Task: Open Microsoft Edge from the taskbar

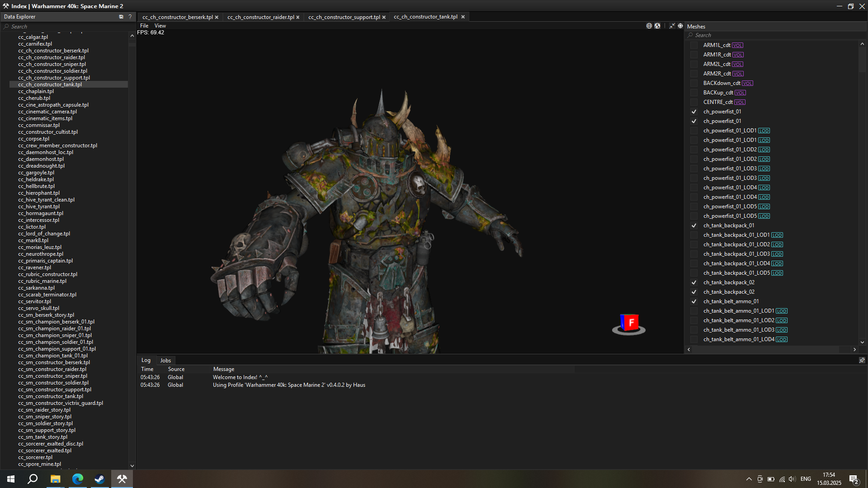Action: pos(77,479)
